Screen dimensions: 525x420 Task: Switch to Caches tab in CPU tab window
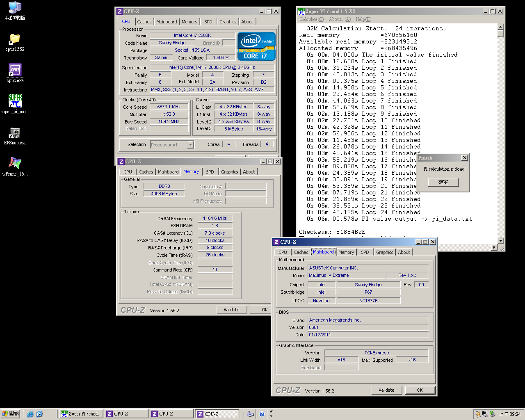click(x=144, y=22)
